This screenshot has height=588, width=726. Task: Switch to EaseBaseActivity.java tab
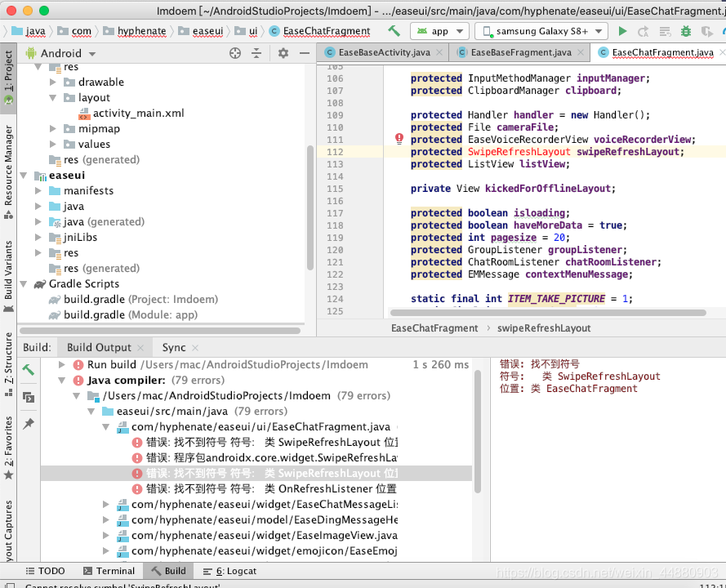click(384, 52)
